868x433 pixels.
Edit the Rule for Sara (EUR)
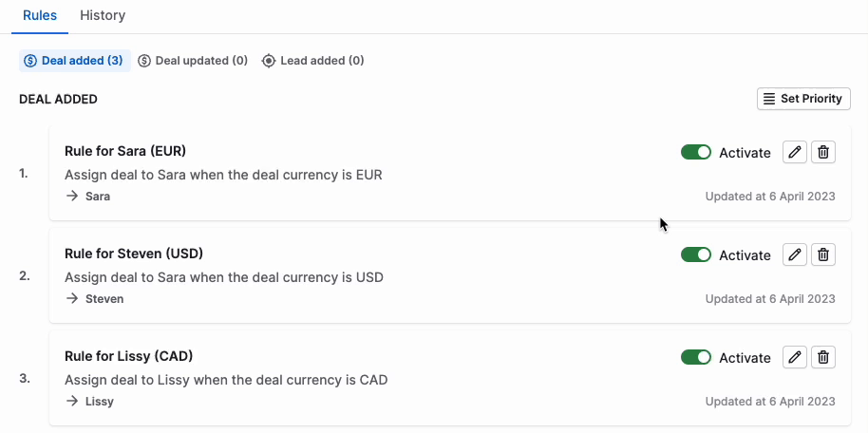pyautogui.click(x=794, y=152)
